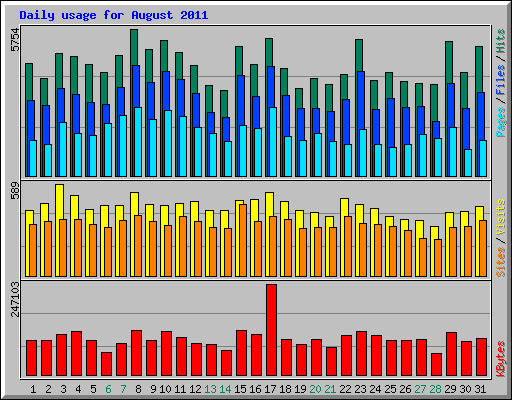
Task: Click the day 31 axis label
Action: (480, 389)
